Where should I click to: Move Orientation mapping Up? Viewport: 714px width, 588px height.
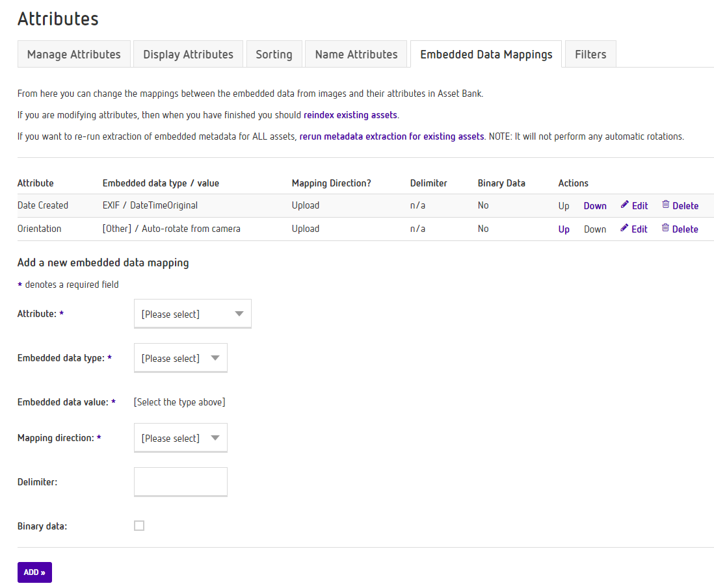tap(564, 229)
